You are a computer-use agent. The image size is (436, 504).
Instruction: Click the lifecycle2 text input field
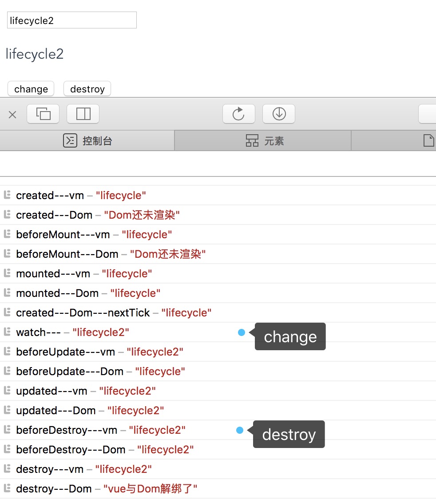72,20
